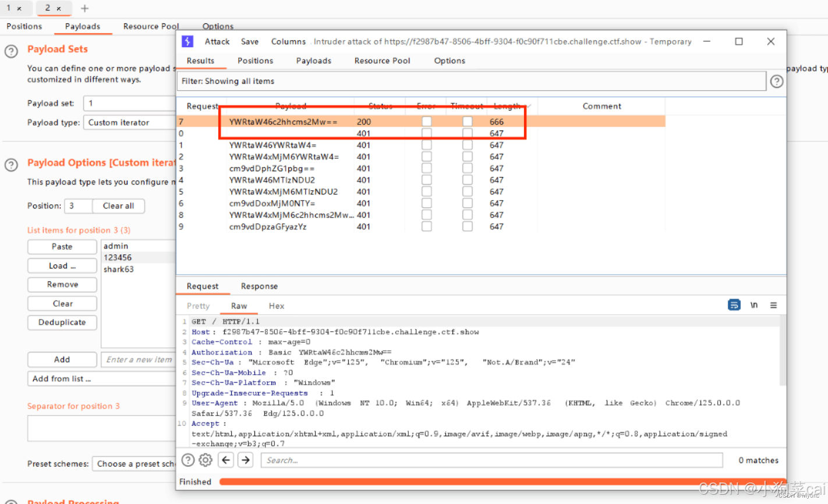Click the Deduplicate button
The height and width of the screenshot is (504, 828).
(62, 322)
